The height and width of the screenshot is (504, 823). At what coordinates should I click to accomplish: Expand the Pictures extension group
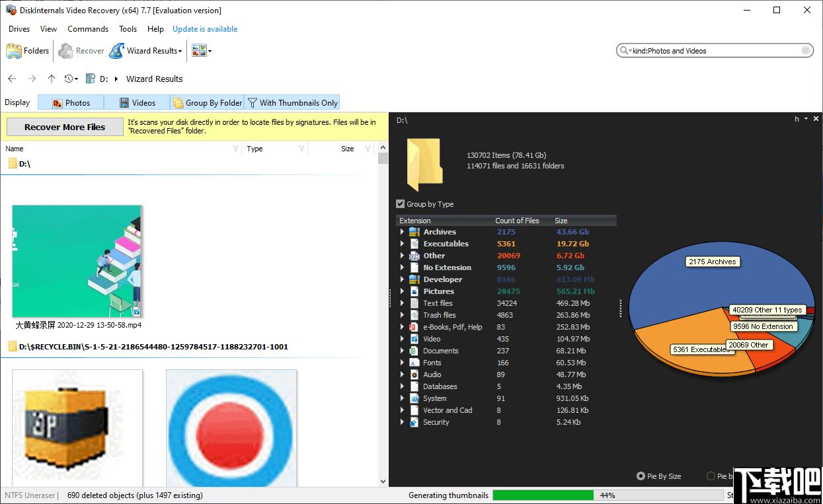point(402,291)
